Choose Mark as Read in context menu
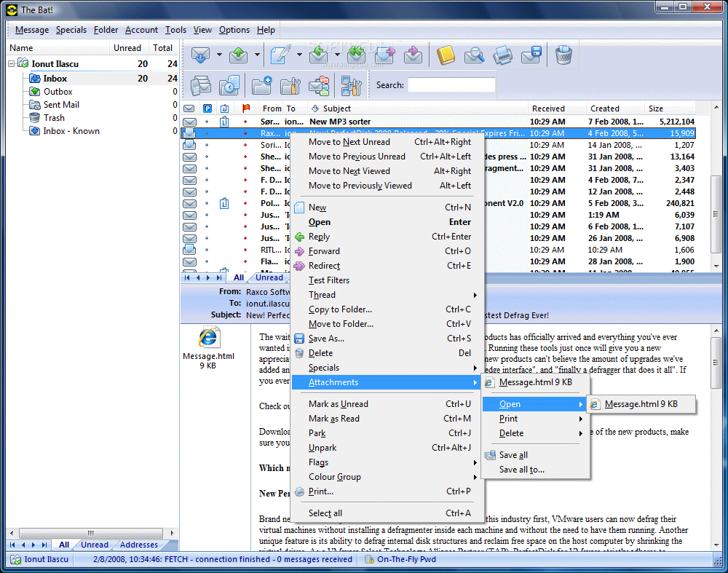Viewport: 728px width, 573px height. (333, 419)
